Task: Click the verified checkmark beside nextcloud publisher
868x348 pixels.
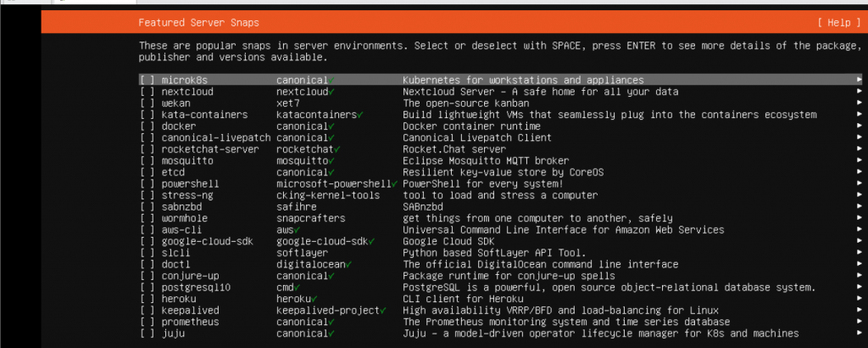Action: coord(331,92)
